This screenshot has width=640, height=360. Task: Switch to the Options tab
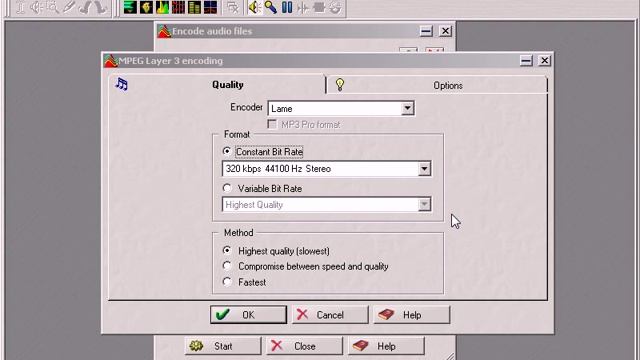pyautogui.click(x=437, y=85)
